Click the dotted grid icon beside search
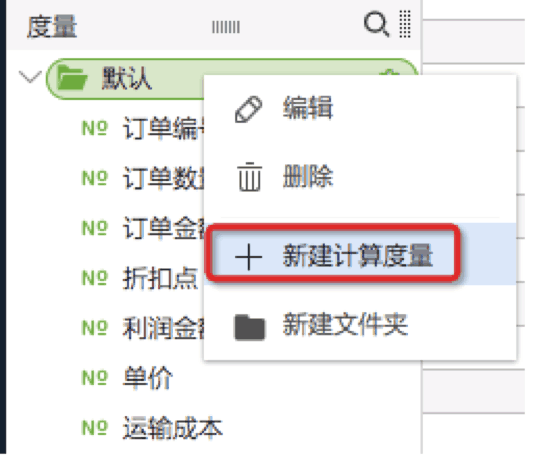 tap(405, 24)
